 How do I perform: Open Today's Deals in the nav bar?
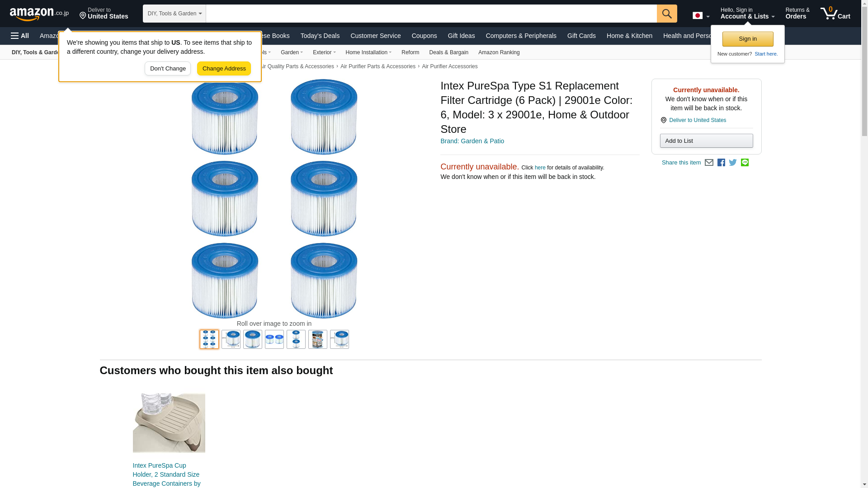tap(320, 36)
